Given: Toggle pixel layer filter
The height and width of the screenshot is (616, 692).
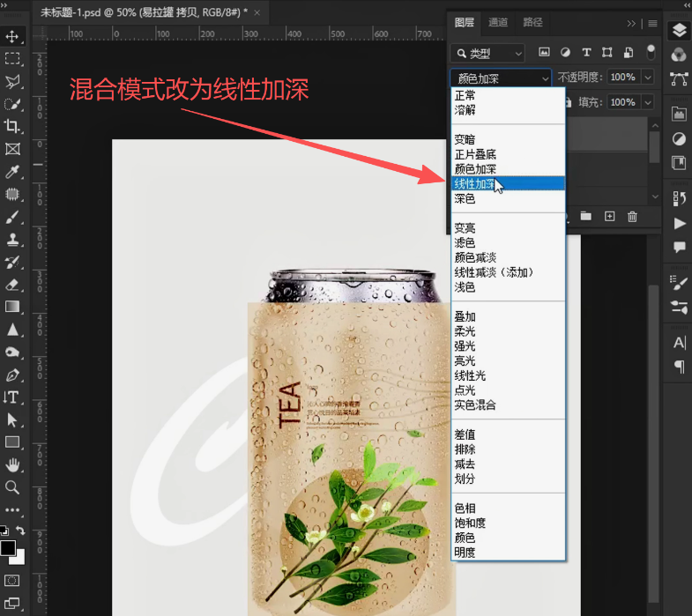Looking at the screenshot, I should (544, 53).
